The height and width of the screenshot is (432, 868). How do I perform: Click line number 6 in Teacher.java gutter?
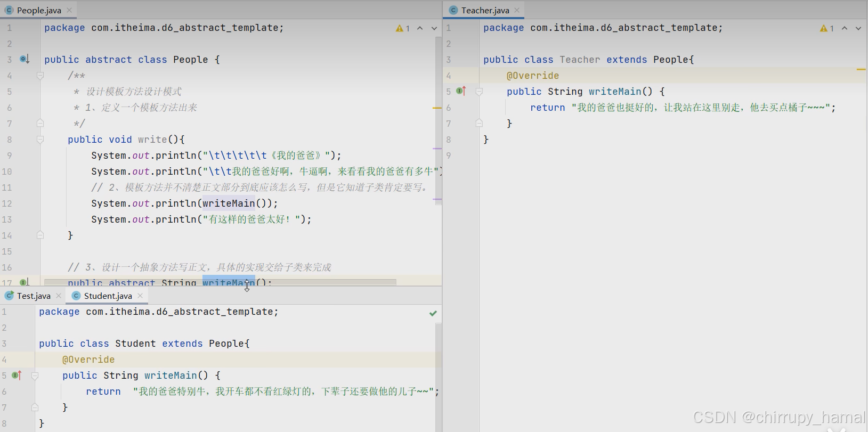pyautogui.click(x=449, y=108)
